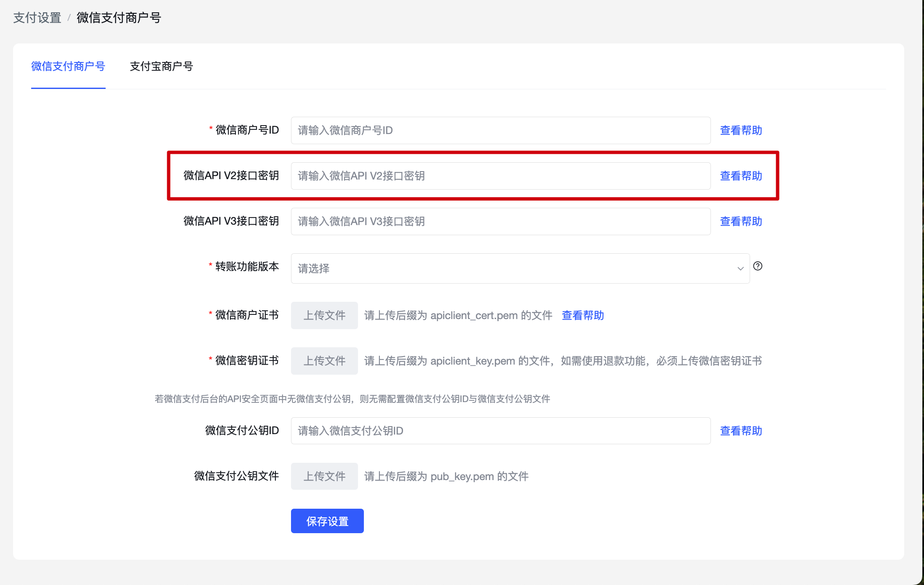Focus the 微信API V2接口密钥 input field
The image size is (924, 585).
click(500, 176)
